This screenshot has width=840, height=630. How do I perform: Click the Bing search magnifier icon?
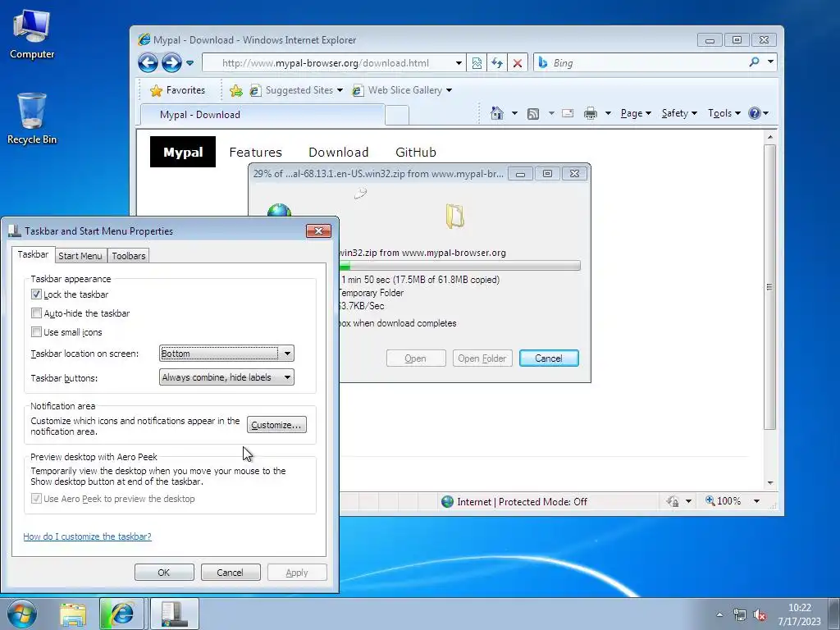[x=754, y=62]
